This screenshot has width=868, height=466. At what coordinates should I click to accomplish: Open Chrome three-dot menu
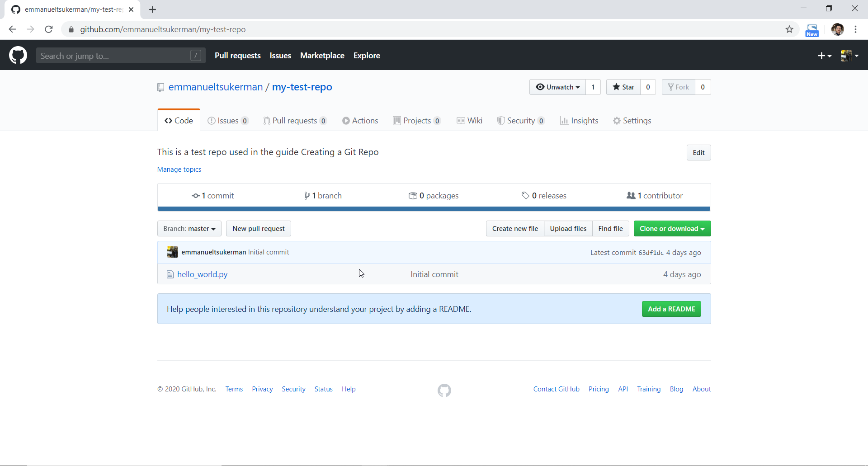(x=855, y=29)
